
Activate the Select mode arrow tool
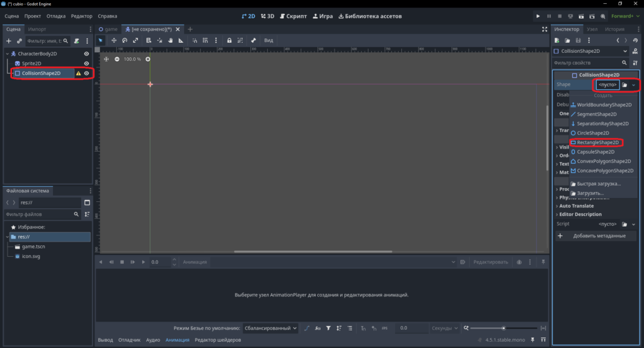(x=101, y=40)
